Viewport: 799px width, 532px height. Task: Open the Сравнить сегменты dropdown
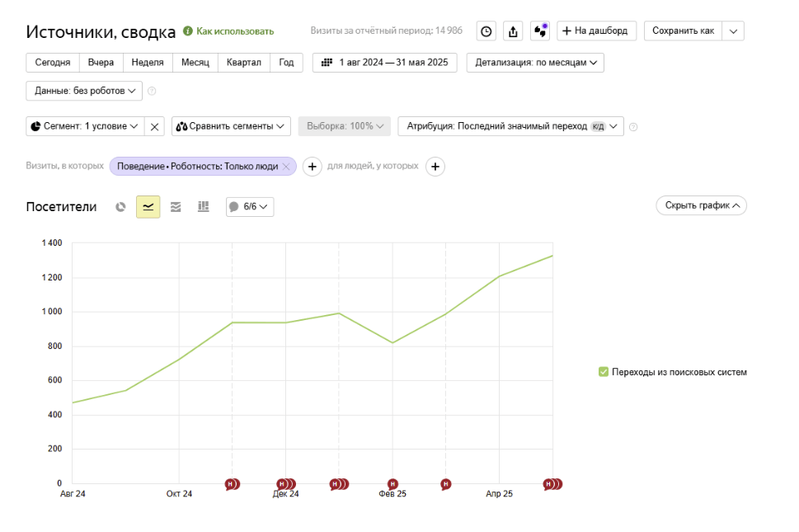click(x=231, y=126)
